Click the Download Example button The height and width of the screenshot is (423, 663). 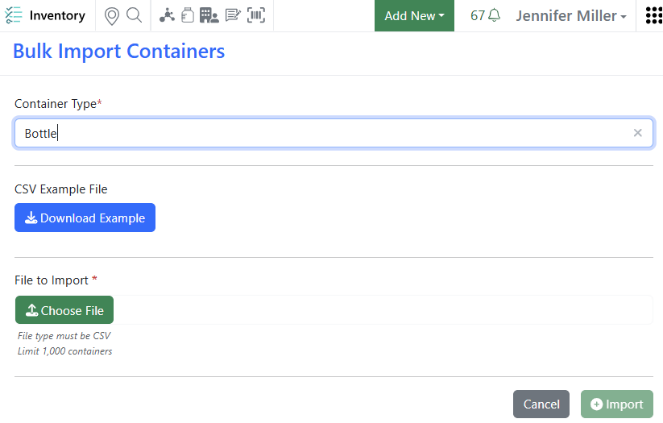point(85,218)
